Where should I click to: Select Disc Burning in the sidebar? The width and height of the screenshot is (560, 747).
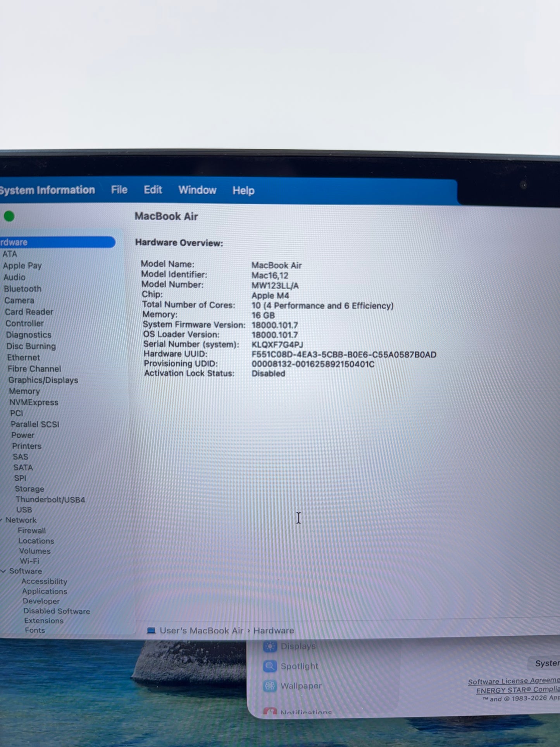[31, 346]
